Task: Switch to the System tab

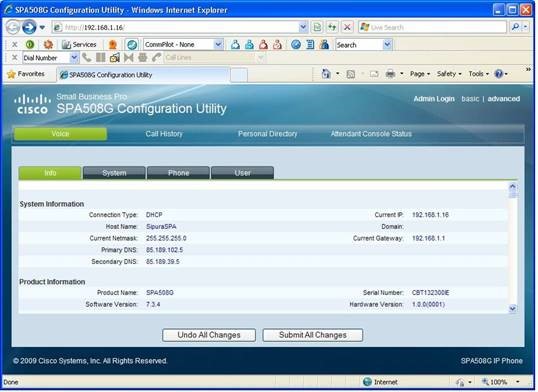Action: (114, 173)
